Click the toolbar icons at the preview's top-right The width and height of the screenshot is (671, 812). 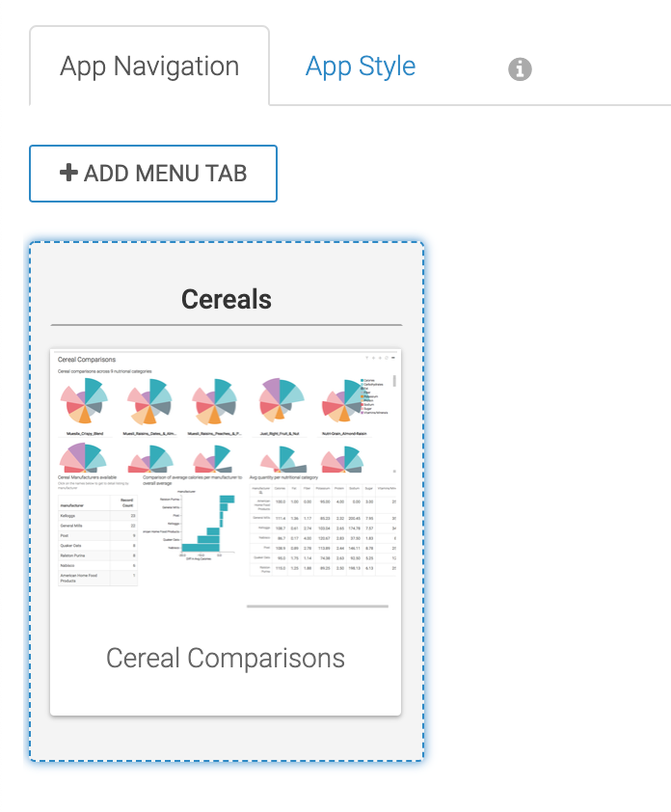click(380, 359)
